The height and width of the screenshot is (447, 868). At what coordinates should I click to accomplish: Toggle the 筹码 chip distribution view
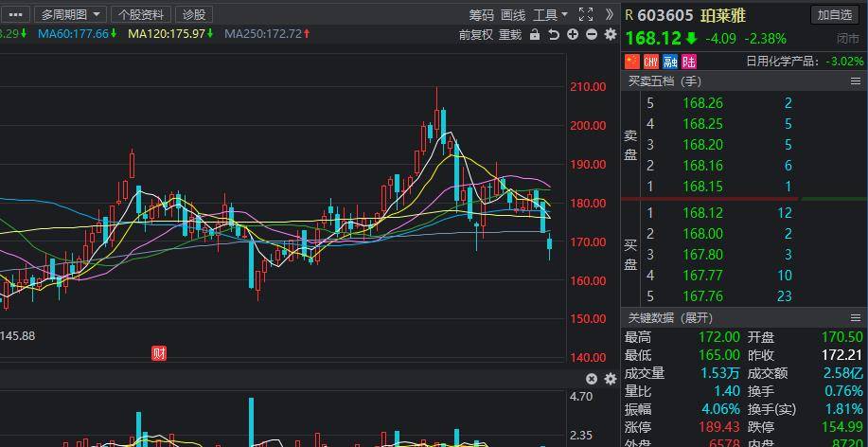[481, 14]
